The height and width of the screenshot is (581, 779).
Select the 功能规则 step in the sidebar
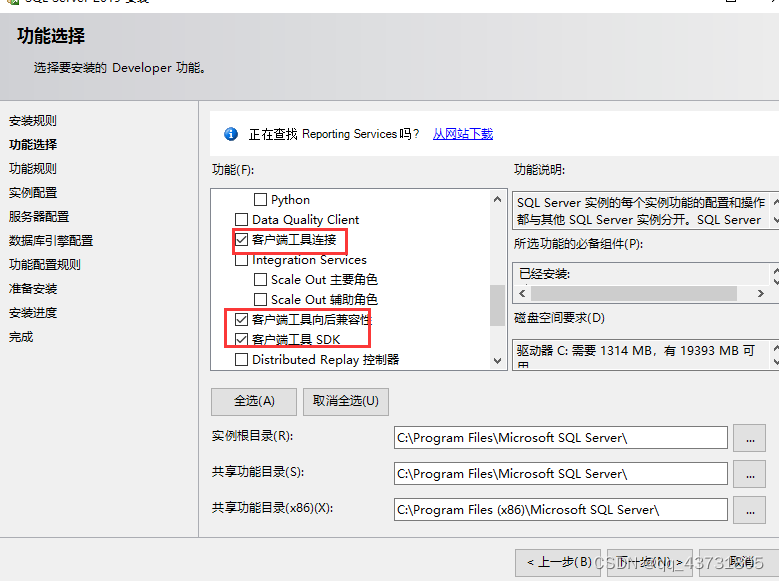[33, 168]
